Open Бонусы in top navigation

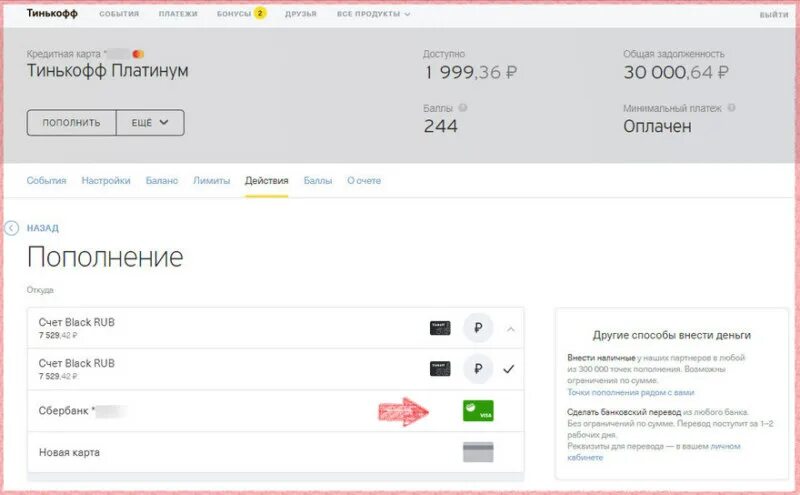coord(234,14)
